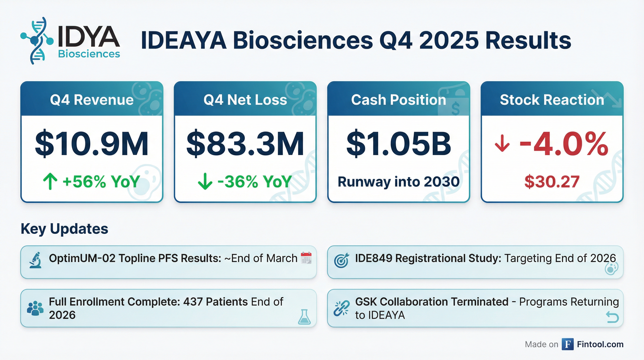The height and width of the screenshot is (360, 644).
Task: Click the IDEAYA Biosciences Q4 2025 Results title
Action: tap(356, 41)
